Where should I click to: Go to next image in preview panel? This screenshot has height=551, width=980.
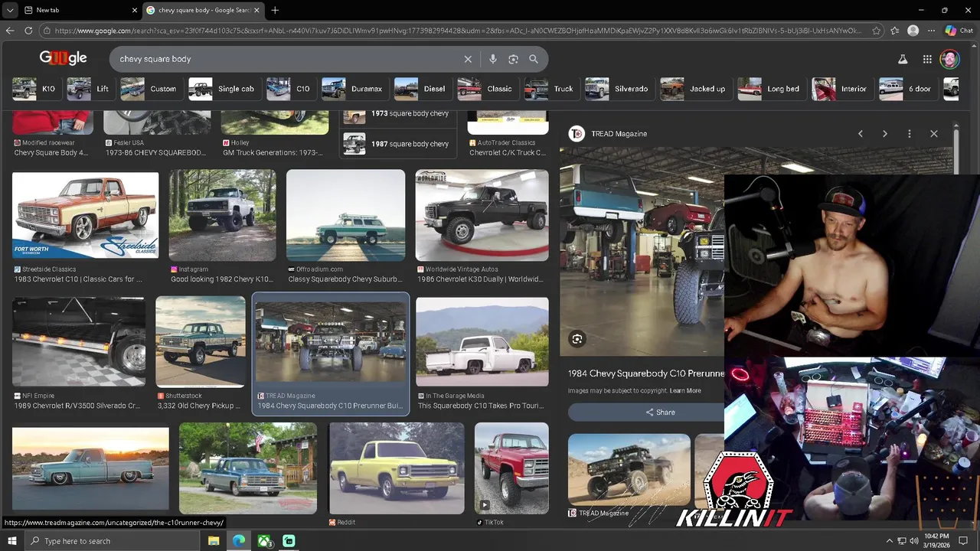pyautogui.click(x=885, y=134)
